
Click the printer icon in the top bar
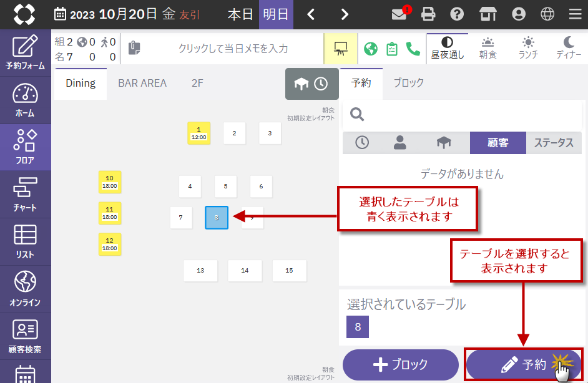(x=428, y=14)
